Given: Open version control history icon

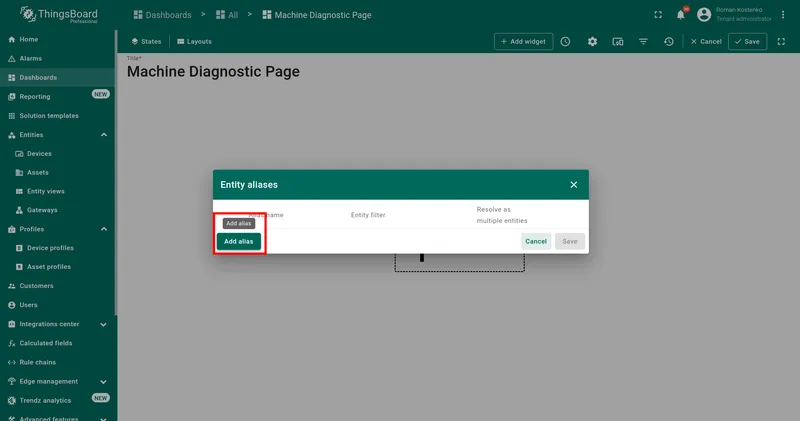Looking at the screenshot, I should 669,41.
